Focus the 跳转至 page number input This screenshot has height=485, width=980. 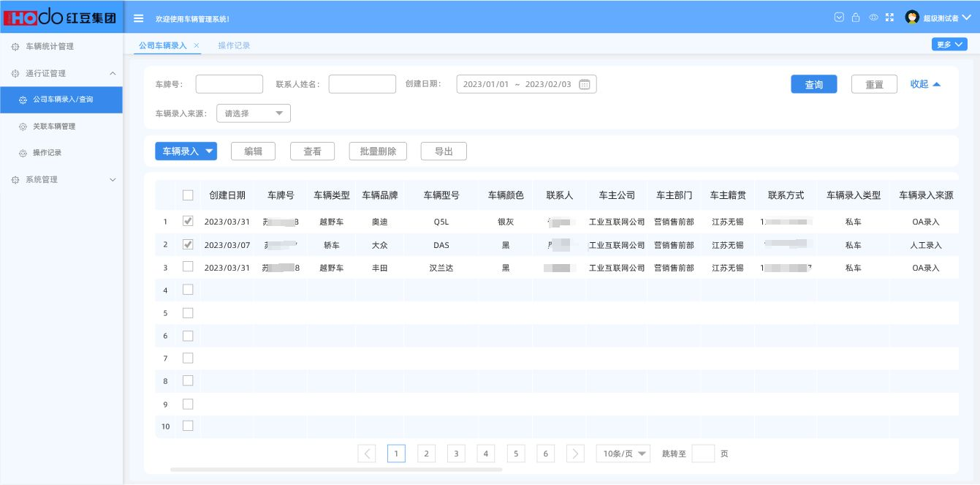click(x=703, y=454)
